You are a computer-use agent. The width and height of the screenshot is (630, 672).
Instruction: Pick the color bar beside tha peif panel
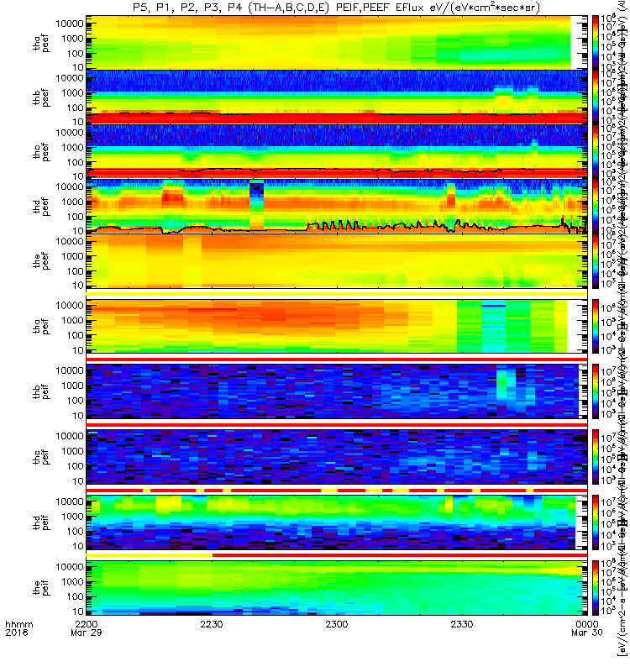point(596,326)
